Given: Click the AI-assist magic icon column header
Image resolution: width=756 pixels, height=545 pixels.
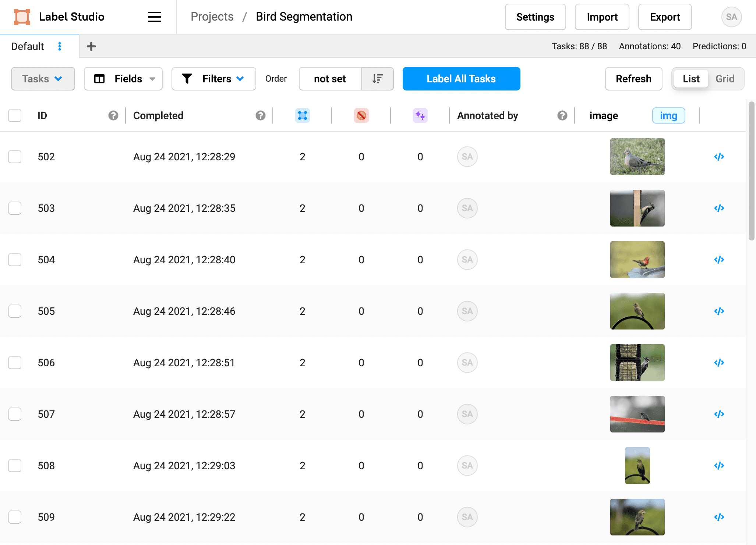Looking at the screenshot, I should coord(420,114).
